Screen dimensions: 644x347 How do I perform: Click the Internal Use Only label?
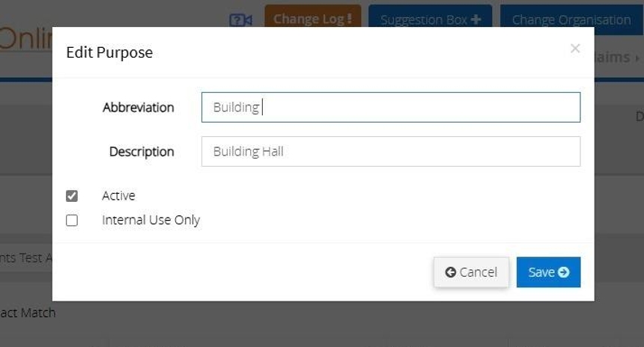click(x=151, y=221)
